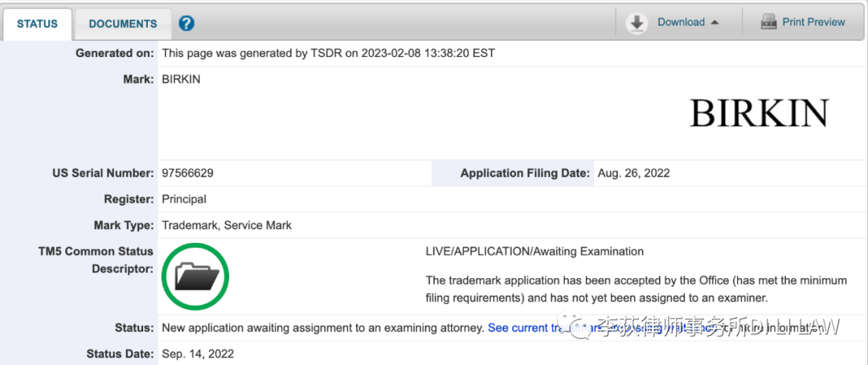Click the 'Status Date:' label

point(120,354)
